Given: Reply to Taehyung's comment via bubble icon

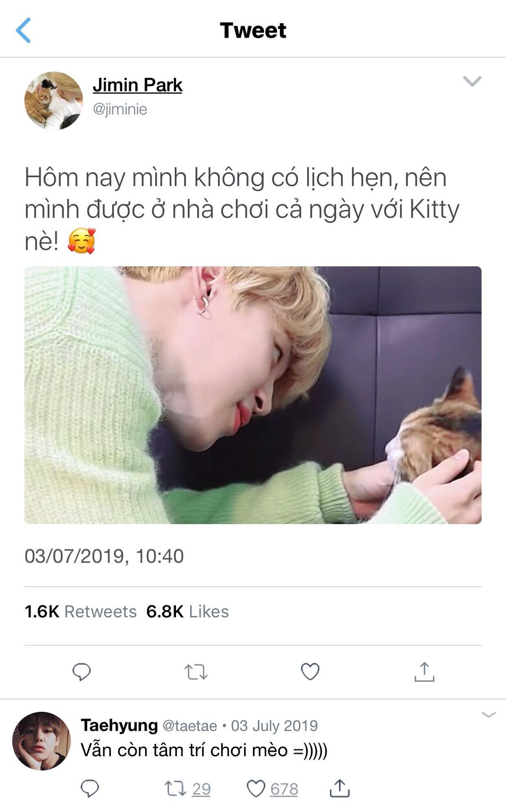Looking at the screenshot, I should click(90, 788).
